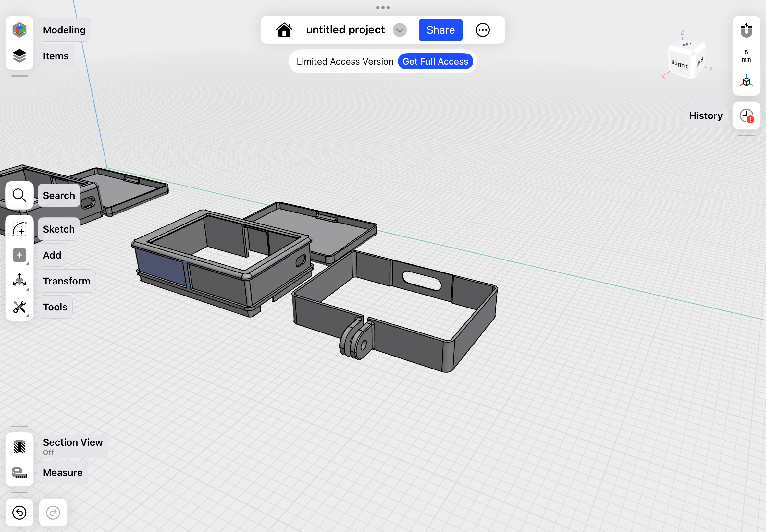Open Search magnifier tool
This screenshot has height=532, width=766.
pyautogui.click(x=19, y=195)
